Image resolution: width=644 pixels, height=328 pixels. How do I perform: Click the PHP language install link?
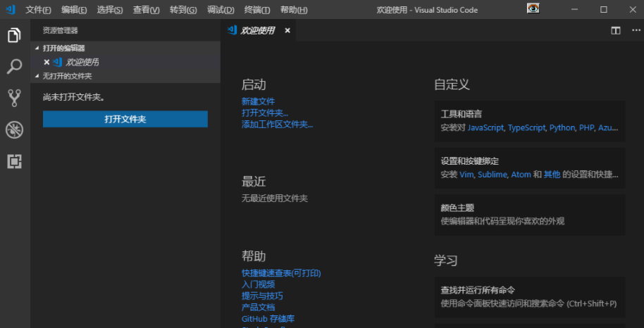pyautogui.click(x=586, y=127)
